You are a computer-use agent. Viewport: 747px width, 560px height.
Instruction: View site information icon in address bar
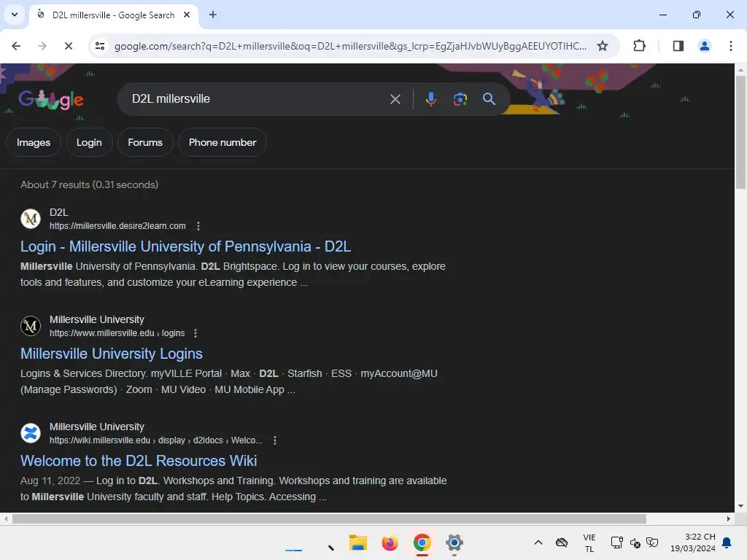click(x=99, y=46)
